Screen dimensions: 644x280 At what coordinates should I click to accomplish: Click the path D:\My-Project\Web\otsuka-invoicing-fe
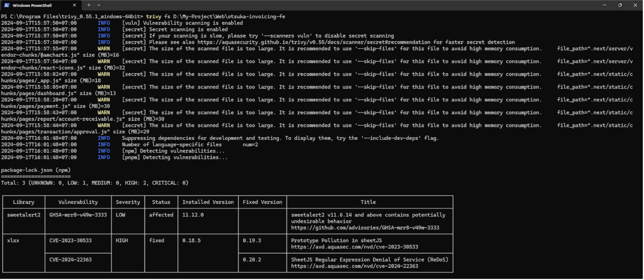(x=229, y=17)
